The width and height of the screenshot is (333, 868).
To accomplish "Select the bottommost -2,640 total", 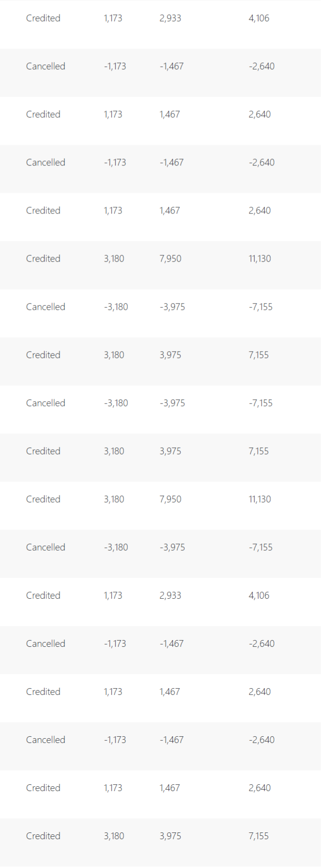I will coord(261,740).
